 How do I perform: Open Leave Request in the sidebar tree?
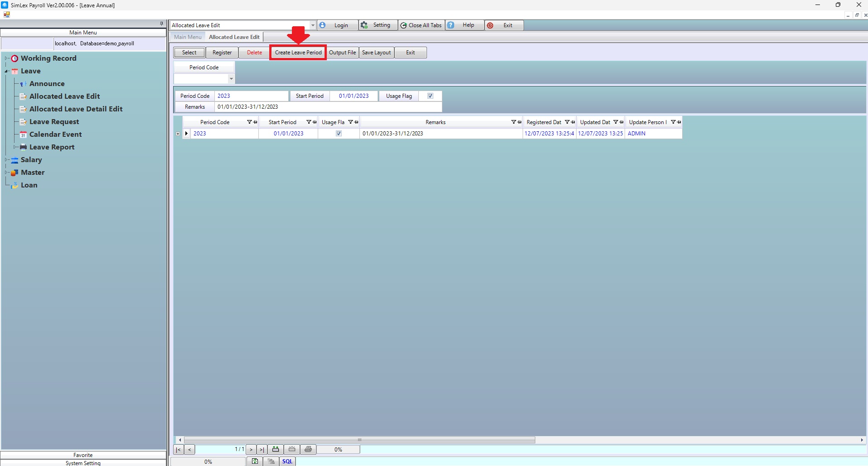[54, 122]
